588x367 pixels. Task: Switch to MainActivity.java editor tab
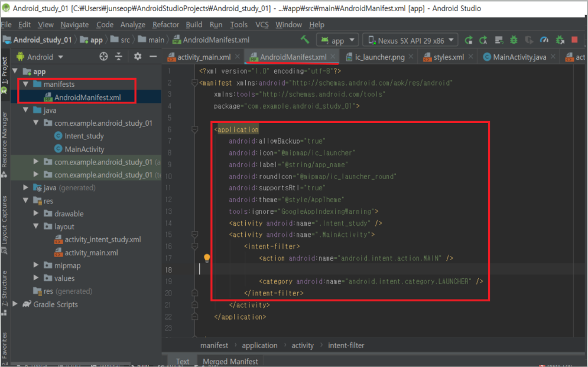pos(519,57)
